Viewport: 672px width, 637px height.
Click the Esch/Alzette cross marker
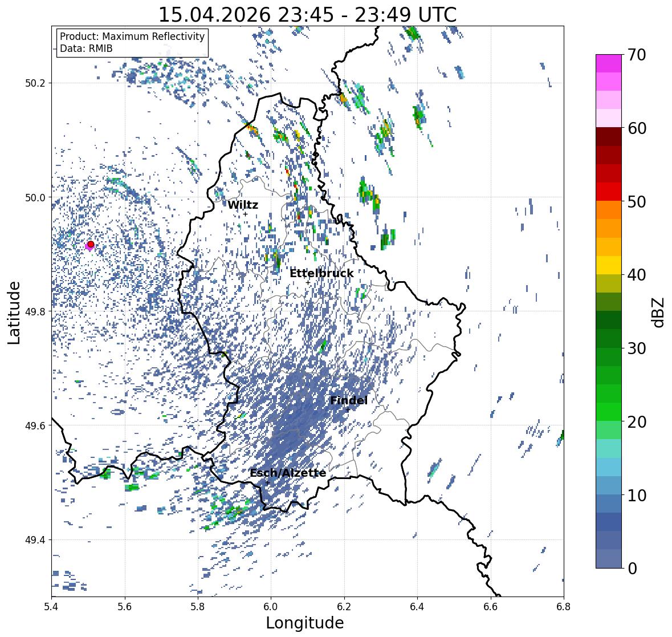[x=267, y=482]
